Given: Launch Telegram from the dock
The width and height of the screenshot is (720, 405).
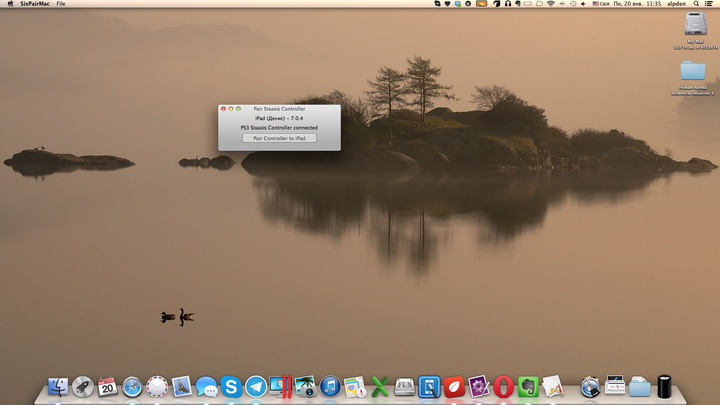Looking at the screenshot, I should [x=256, y=387].
